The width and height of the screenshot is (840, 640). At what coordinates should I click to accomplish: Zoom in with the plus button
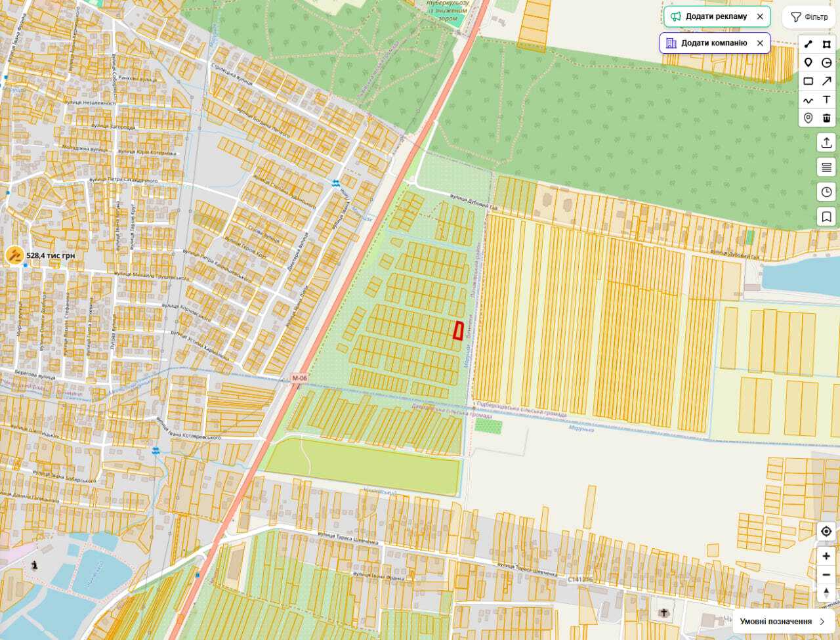coord(826,556)
